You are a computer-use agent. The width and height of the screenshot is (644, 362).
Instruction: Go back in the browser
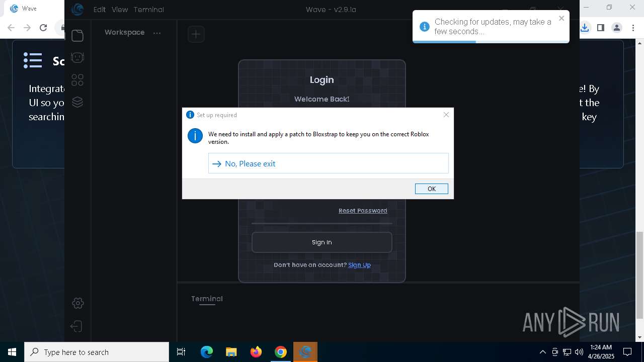pyautogui.click(x=11, y=28)
